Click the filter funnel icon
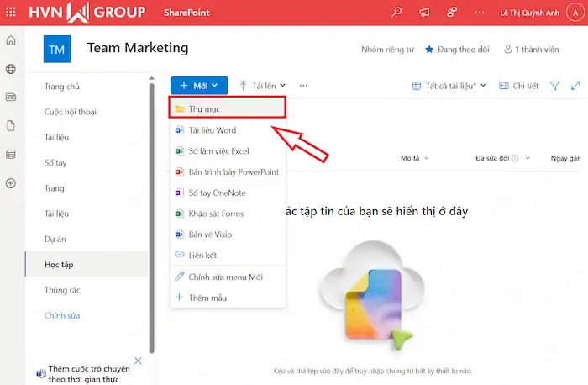Viewport: 588px width, 385px height. coord(554,86)
